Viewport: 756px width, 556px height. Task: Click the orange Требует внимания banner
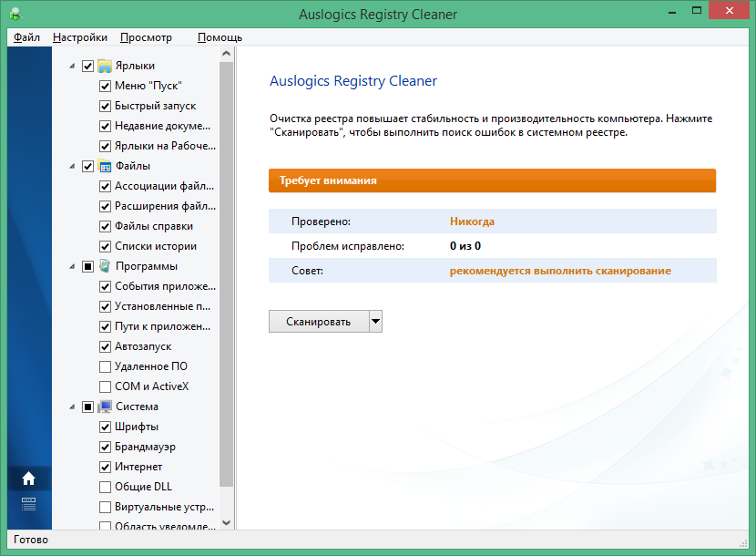492,180
